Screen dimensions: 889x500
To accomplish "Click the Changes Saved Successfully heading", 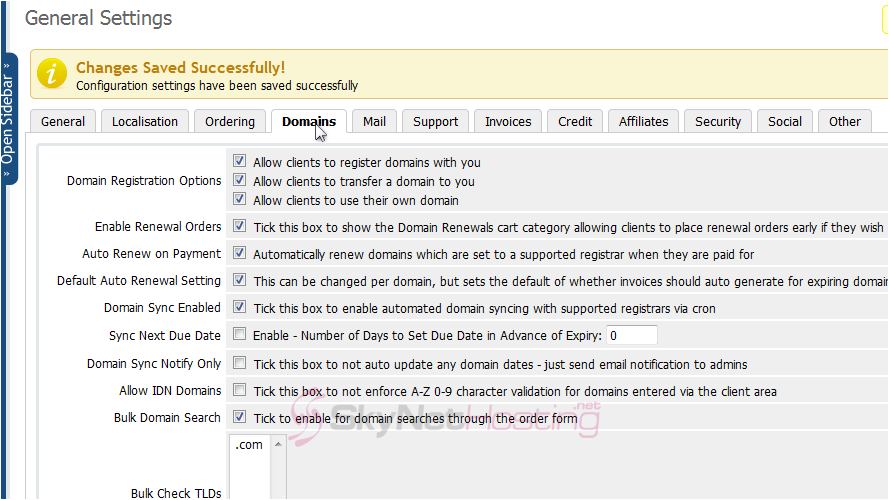I will pyautogui.click(x=180, y=67).
